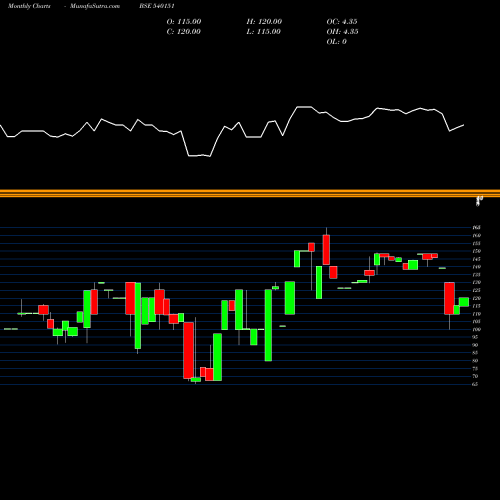Select the large red candle falling from 130 to 110

tap(449, 298)
